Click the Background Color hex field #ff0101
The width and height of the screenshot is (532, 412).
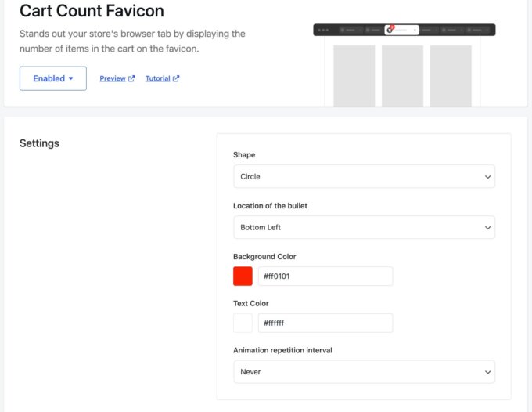[x=325, y=276]
